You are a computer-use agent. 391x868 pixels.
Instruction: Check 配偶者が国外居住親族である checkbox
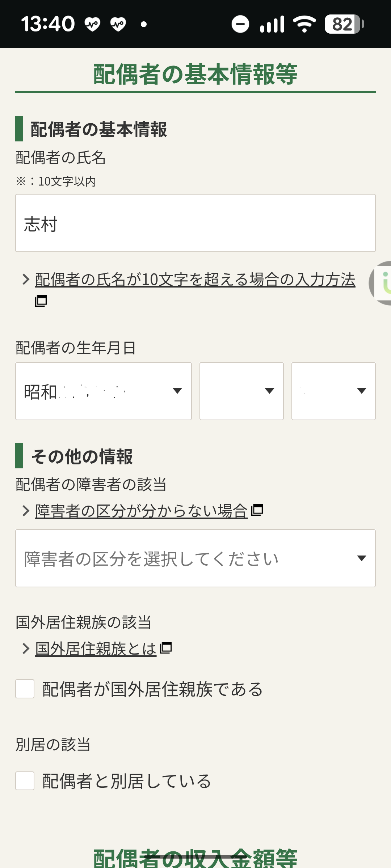[x=25, y=689]
